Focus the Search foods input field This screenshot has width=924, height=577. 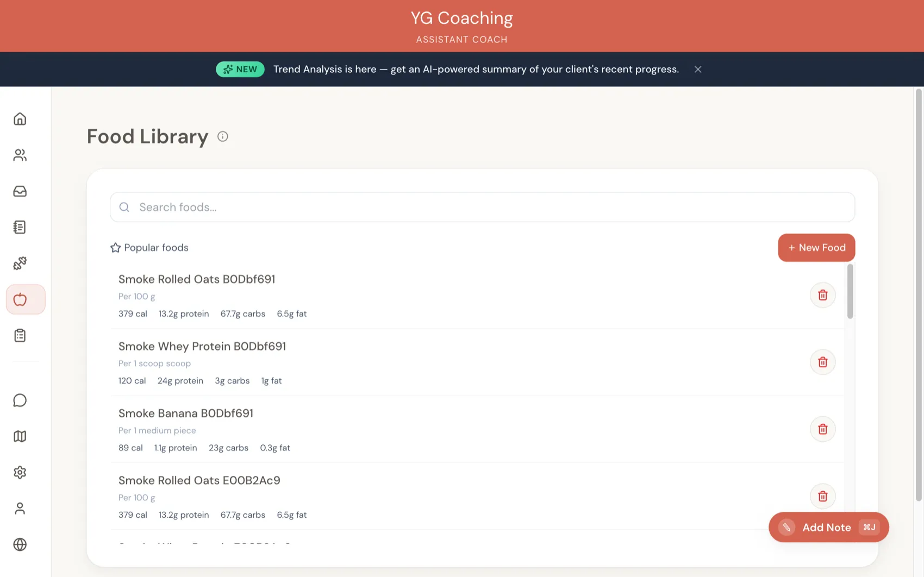(x=482, y=207)
